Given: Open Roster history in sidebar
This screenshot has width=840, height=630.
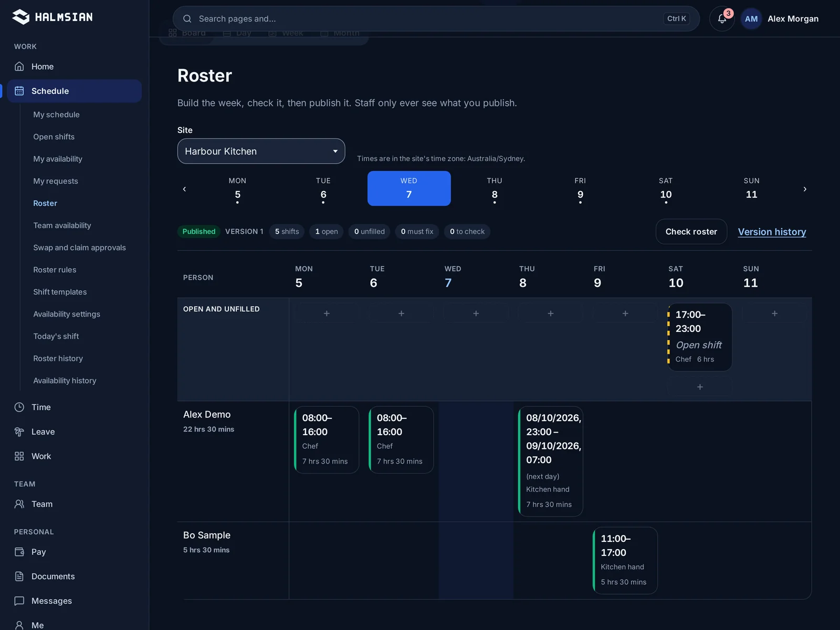Looking at the screenshot, I should tap(58, 359).
